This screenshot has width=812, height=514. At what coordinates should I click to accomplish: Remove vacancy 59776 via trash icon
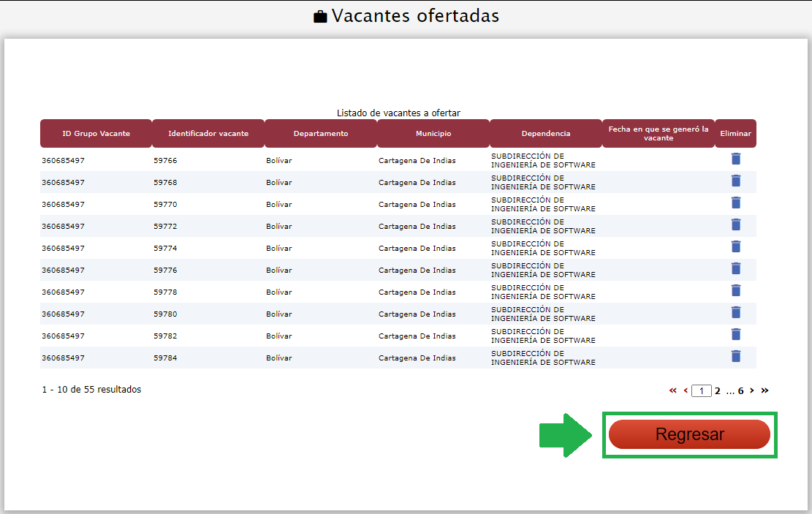click(735, 269)
